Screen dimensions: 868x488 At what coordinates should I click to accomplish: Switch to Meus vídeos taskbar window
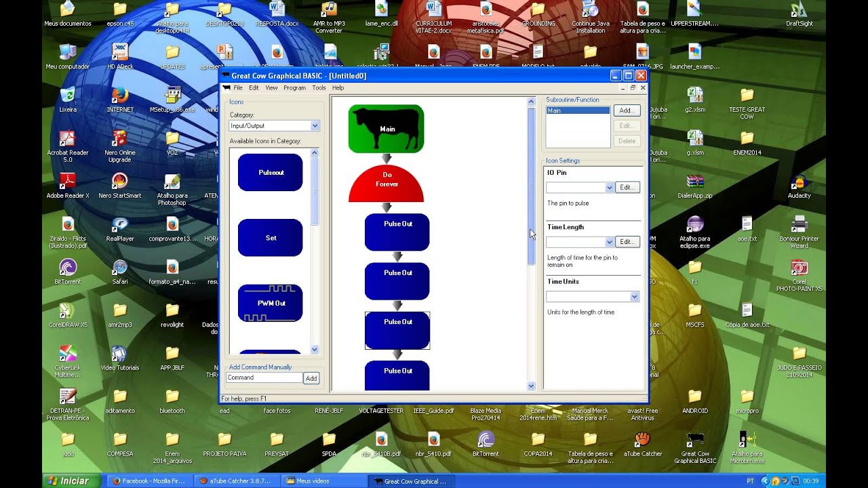[x=322, y=481]
